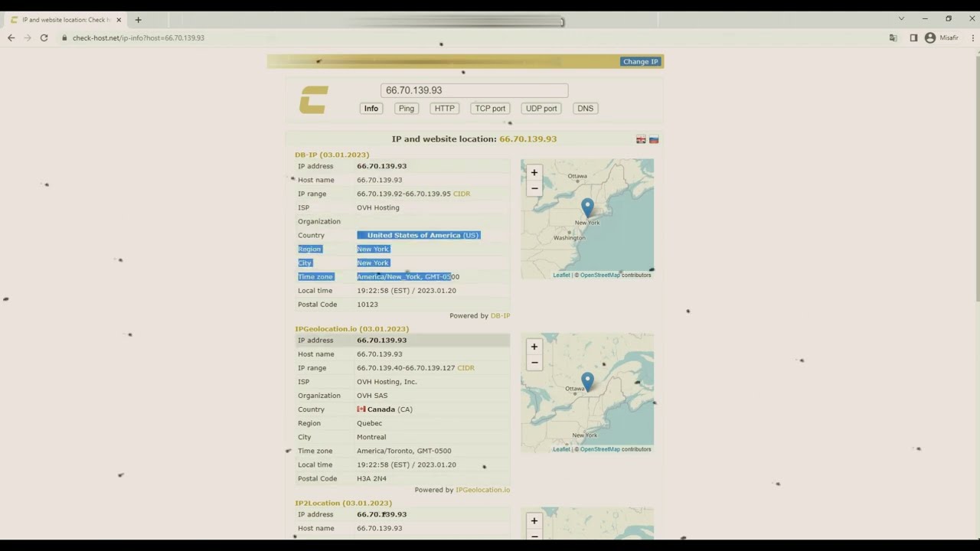Reload the page with refresh icon

44,37
